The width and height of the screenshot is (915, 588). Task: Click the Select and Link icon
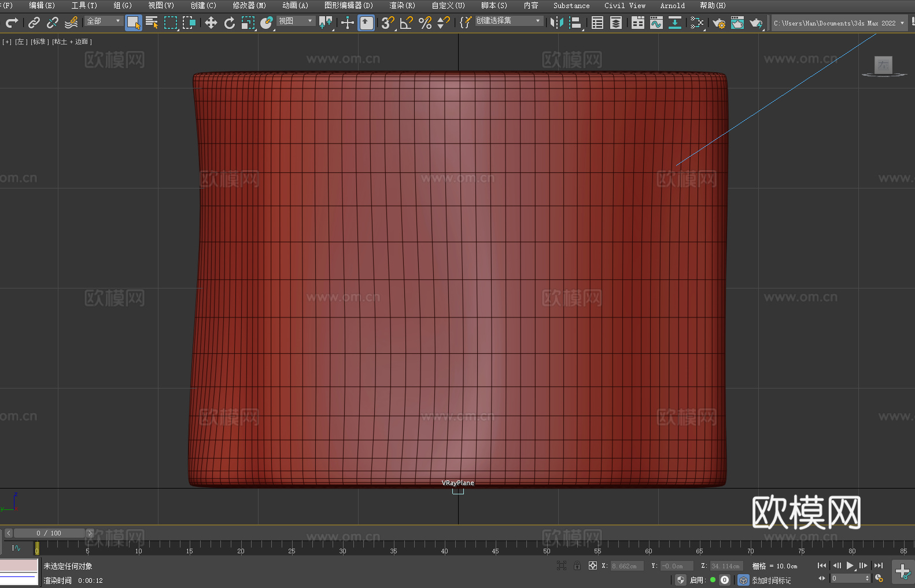(34, 23)
